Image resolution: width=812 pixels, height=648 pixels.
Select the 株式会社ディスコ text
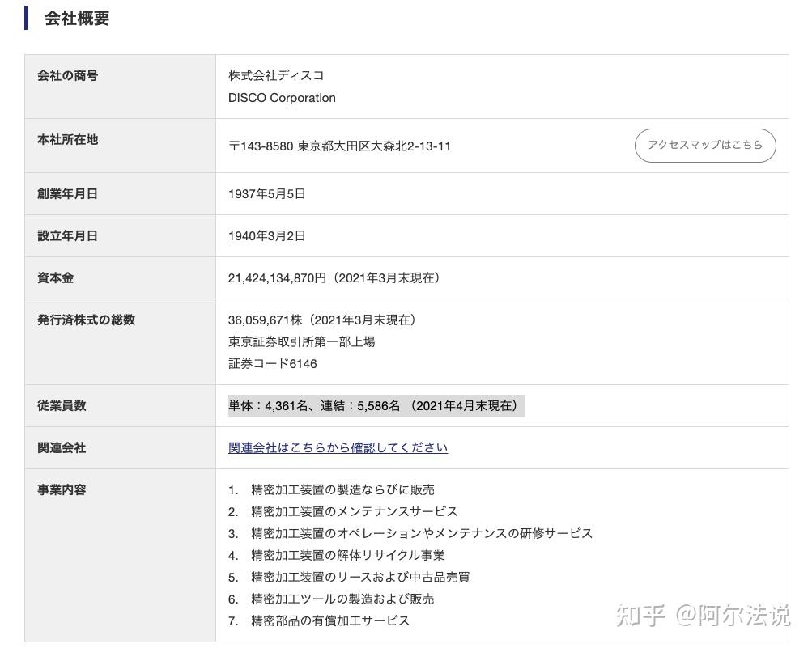277,75
